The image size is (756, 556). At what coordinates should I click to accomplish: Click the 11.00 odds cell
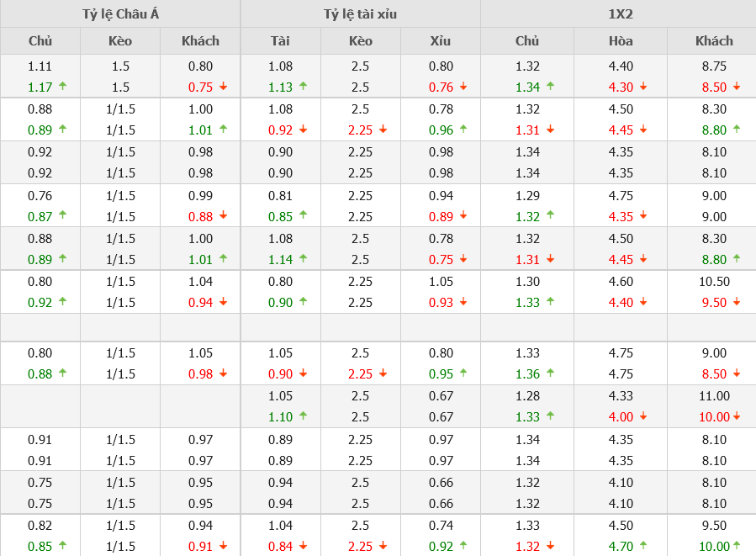click(x=714, y=396)
